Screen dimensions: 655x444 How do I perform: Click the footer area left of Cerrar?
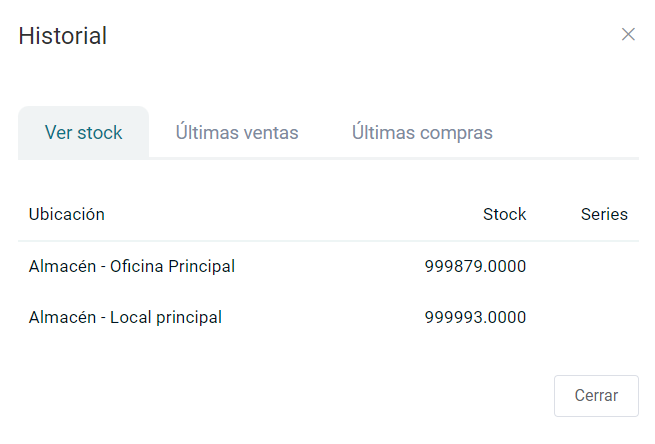tap(300, 395)
